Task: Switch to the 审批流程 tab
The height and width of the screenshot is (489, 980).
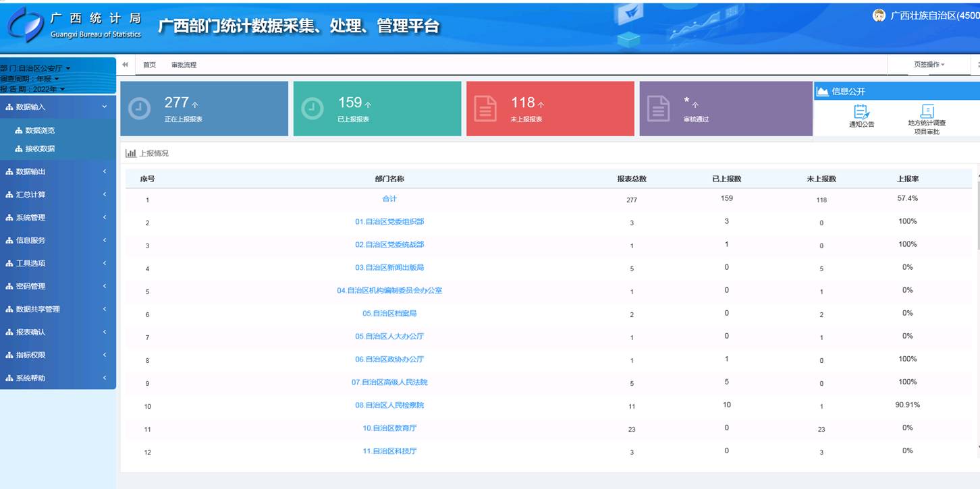Action: [184, 65]
